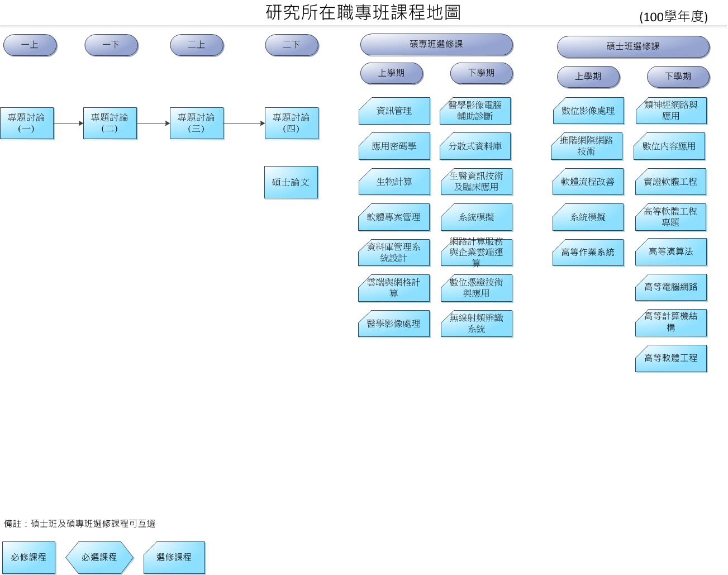This screenshot has width=728, height=575.
Task: Select the 專題討論(四) course box
Action: pyautogui.click(x=291, y=123)
